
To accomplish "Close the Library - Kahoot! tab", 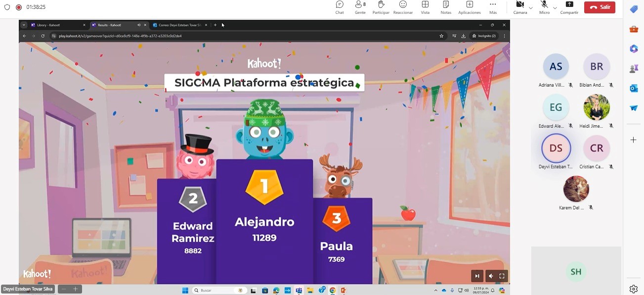I will [84, 25].
